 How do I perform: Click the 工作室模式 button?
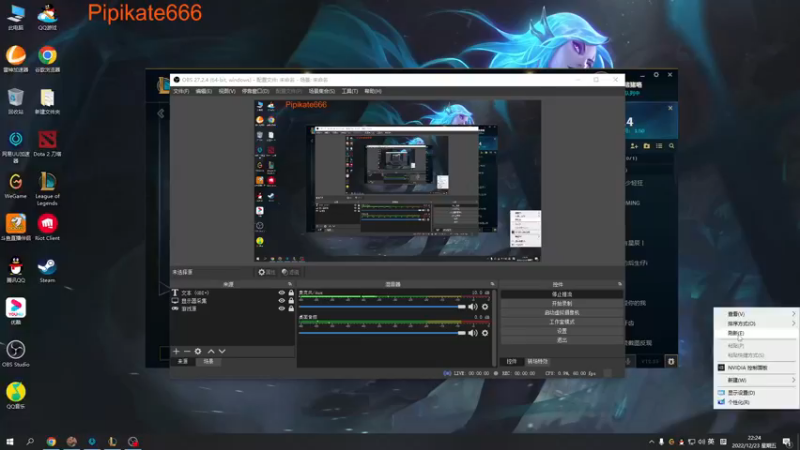point(562,321)
